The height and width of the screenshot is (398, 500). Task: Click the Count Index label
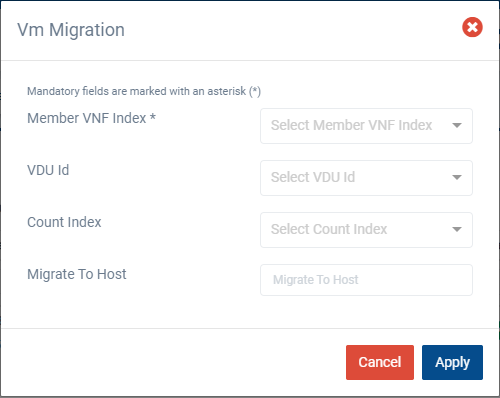[x=64, y=222]
